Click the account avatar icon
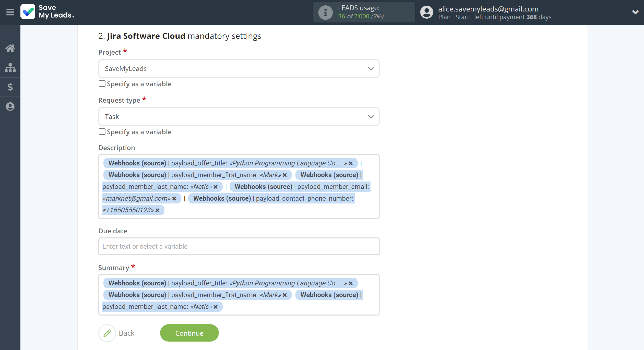644x350 pixels. point(427,12)
